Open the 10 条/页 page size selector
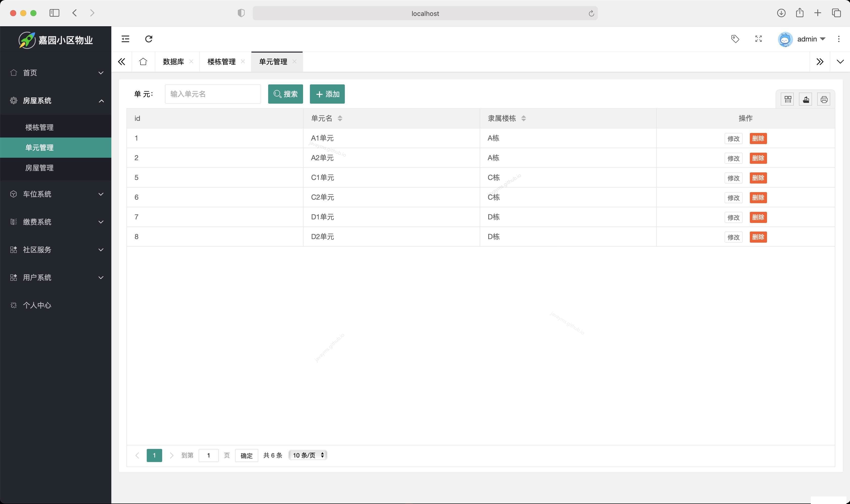Screen dimensions: 850x504 (307, 455)
